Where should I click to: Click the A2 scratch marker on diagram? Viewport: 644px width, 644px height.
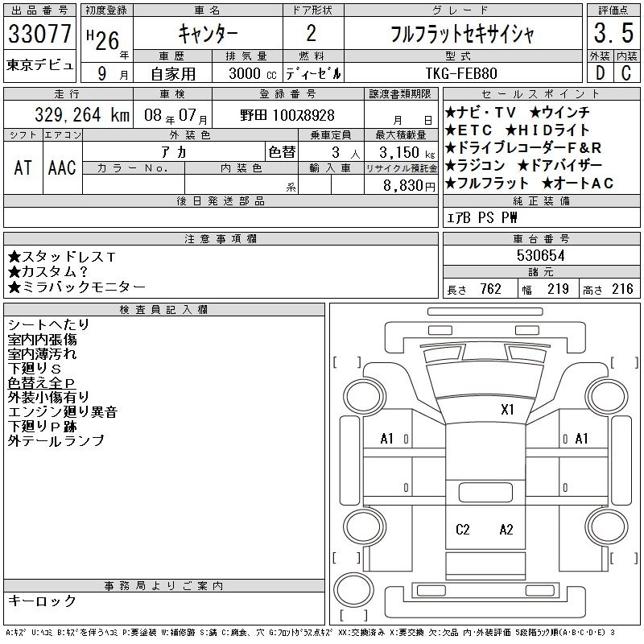pos(506,529)
